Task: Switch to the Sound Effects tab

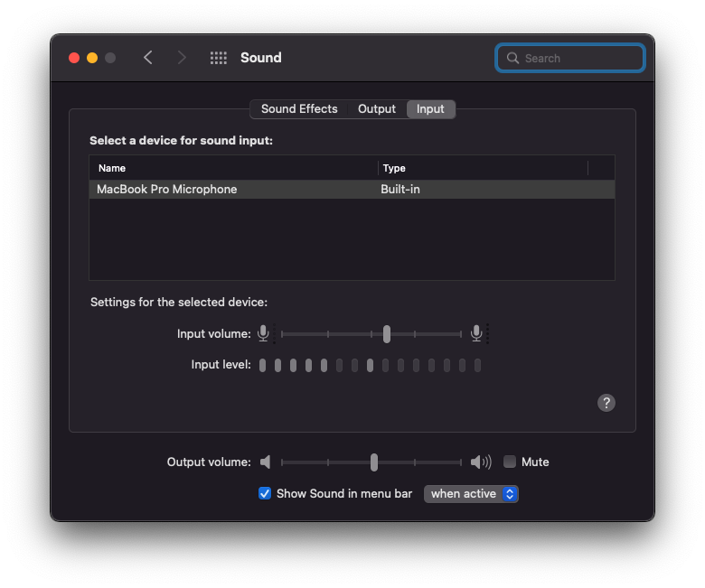Action: click(x=299, y=108)
